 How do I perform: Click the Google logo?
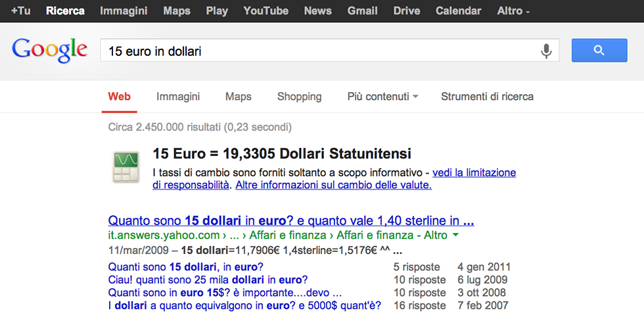pyautogui.click(x=49, y=50)
